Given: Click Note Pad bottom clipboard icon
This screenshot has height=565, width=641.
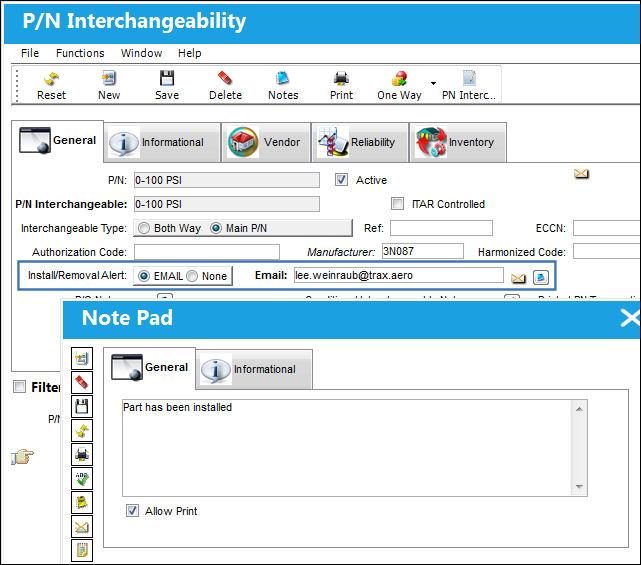Looking at the screenshot, I should point(82,550).
